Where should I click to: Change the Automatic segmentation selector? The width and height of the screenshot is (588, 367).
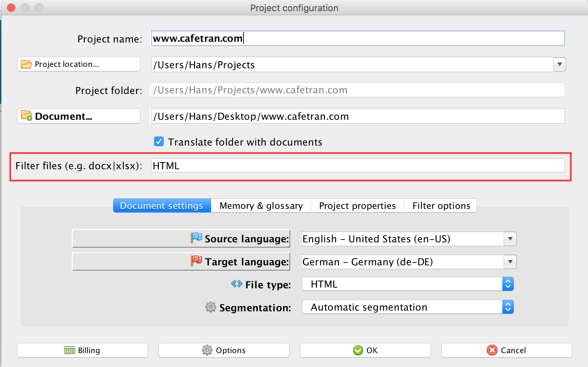point(508,307)
